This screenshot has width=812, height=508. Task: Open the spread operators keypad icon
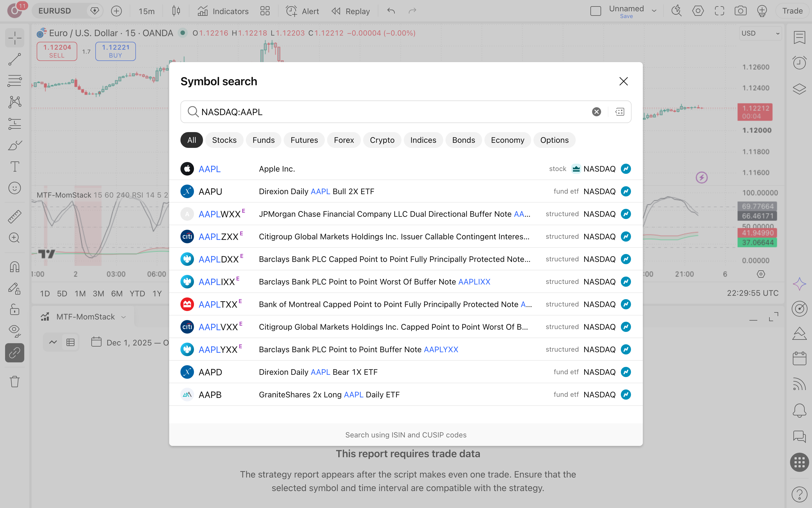620,112
